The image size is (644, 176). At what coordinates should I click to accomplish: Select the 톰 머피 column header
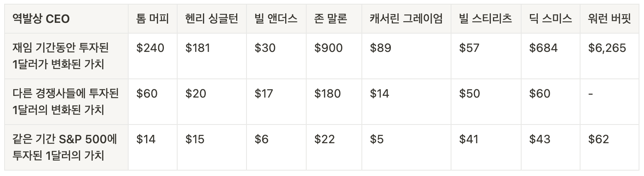(153, 19)
